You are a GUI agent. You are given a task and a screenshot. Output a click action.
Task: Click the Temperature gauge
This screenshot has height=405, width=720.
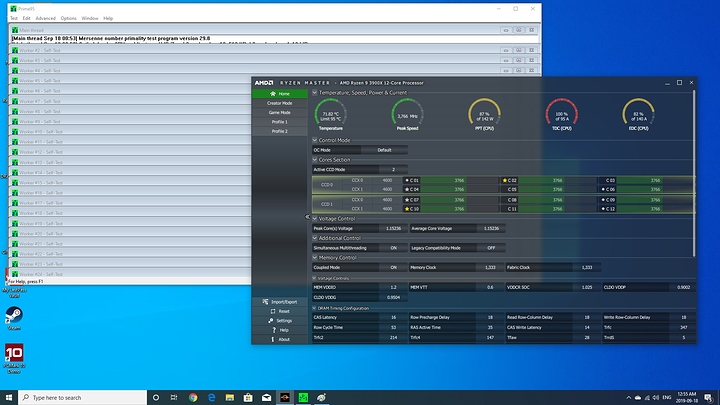pyautogui.click(x=331, y=114)
